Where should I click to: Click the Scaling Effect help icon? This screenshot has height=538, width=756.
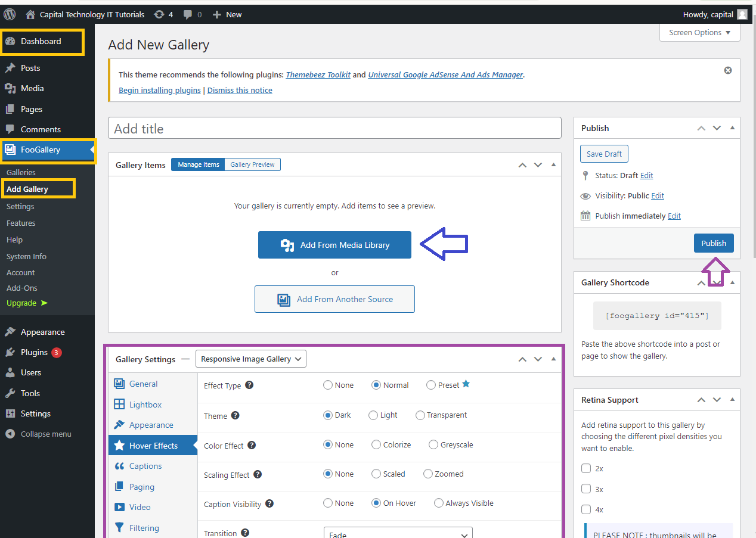tap(258, 474)
